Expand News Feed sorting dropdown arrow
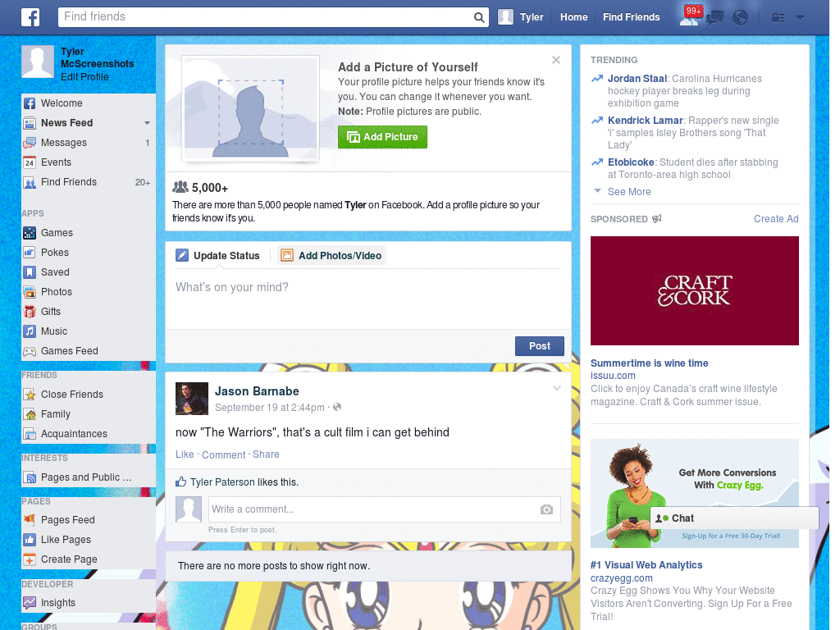 tap(147, 123)
